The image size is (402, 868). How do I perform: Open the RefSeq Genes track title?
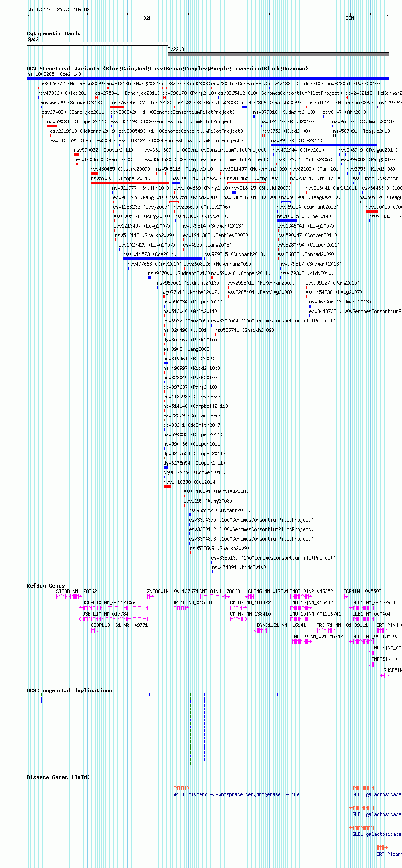click(46, 586)
